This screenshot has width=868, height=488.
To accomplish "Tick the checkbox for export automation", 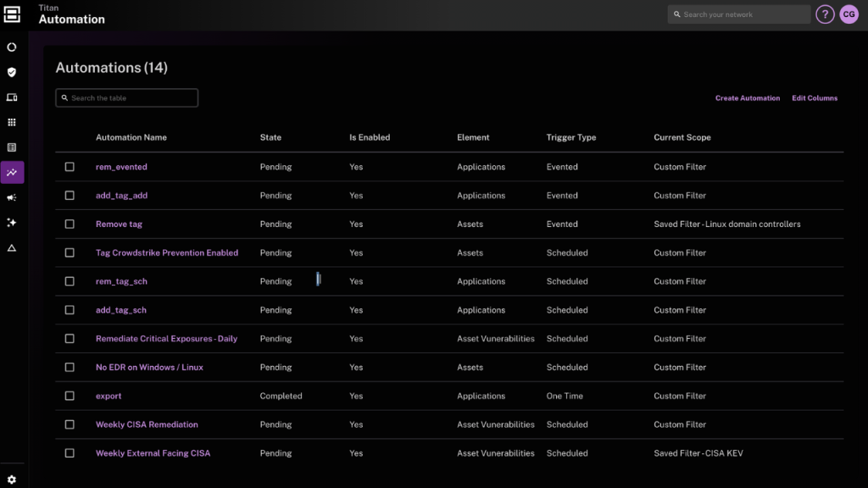I will tap(70, 396).
